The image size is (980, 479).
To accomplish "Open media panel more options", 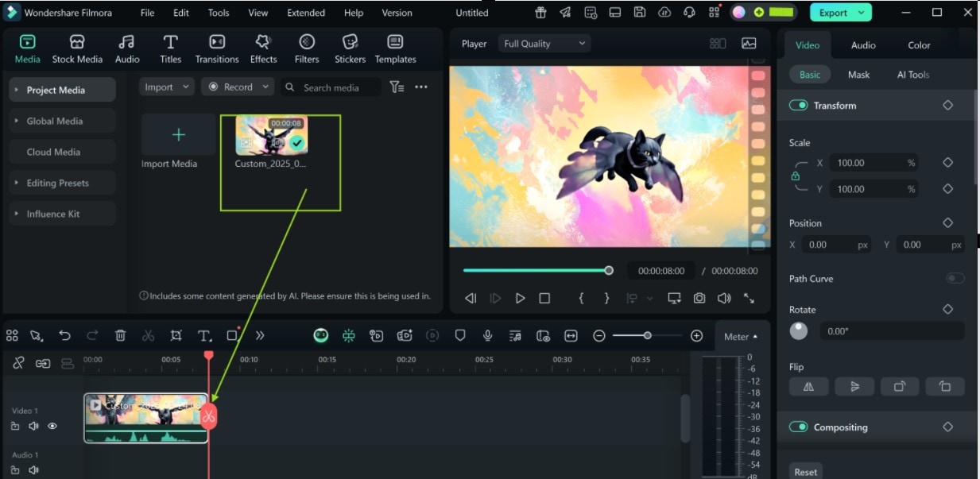I will (421, 87).
